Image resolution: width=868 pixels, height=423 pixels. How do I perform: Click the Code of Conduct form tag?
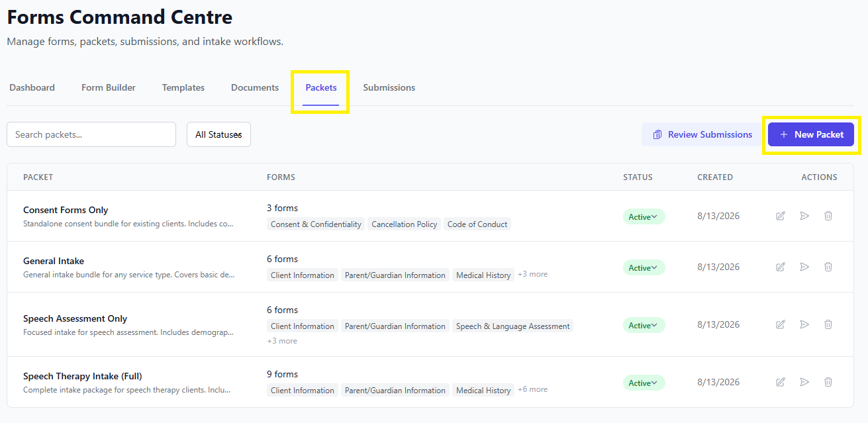477,224
